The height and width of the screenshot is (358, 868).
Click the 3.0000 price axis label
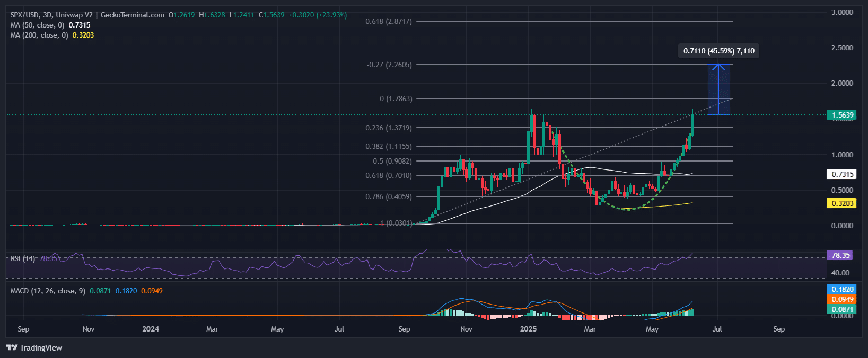coord(842,12)
